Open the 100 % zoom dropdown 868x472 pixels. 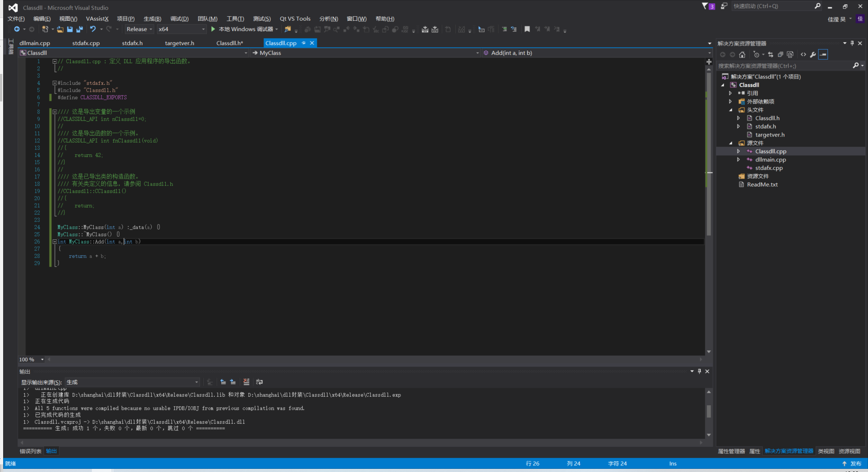[32, 360]
